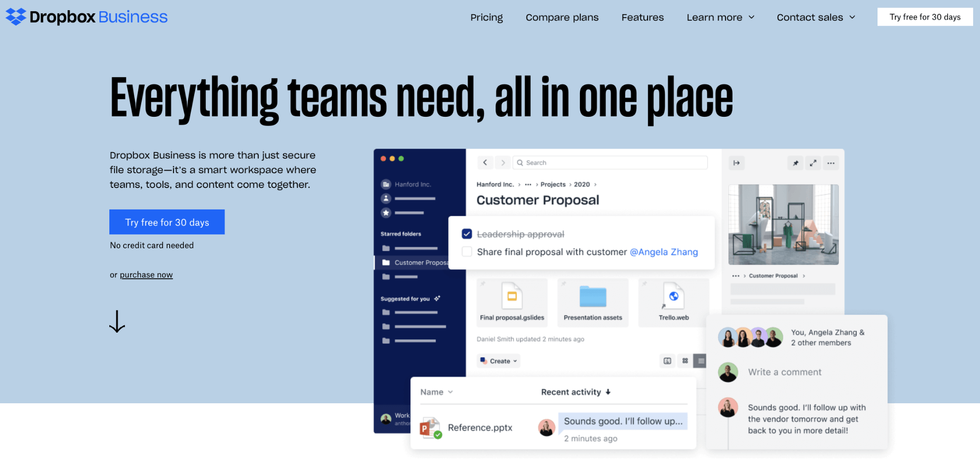This screenshot has width=980, height=469.
Task: Click the Starred folders heading
Action: (x=401, y=234)
